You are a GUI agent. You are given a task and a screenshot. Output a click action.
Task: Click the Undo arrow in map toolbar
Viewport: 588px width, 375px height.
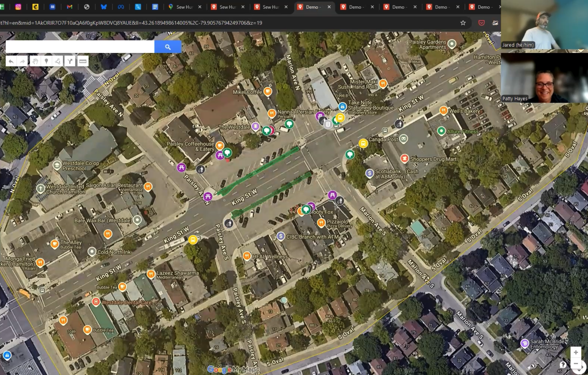coord(11,61)
